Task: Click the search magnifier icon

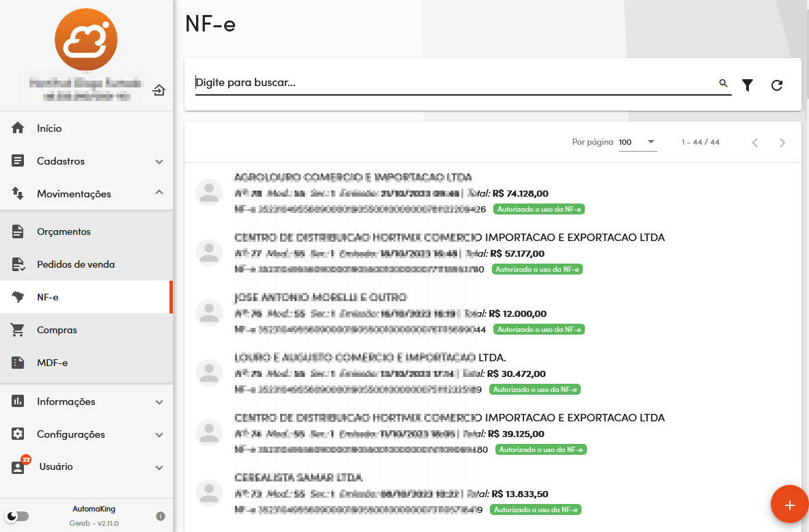Action: pyautogui.click(x=723, y=83)
